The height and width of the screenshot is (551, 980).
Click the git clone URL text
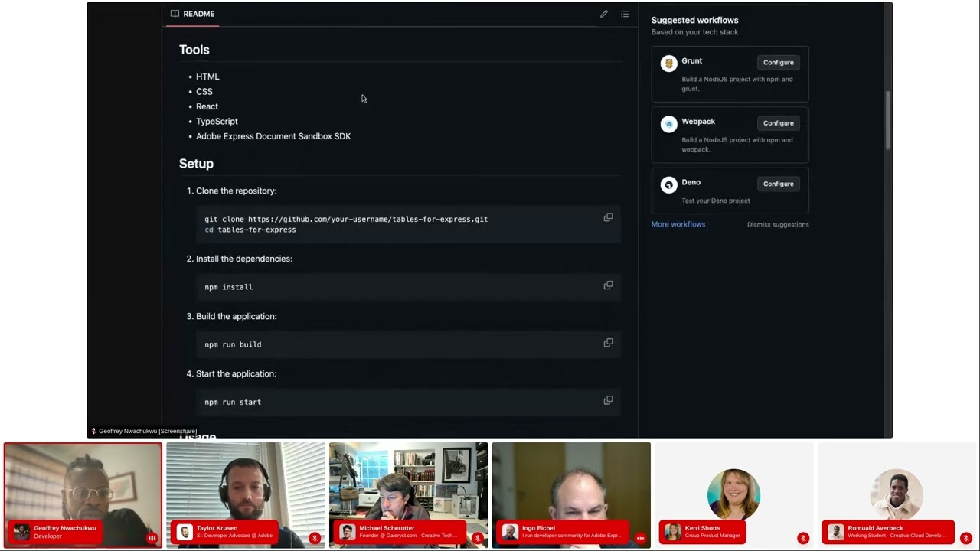pos(367,219)
